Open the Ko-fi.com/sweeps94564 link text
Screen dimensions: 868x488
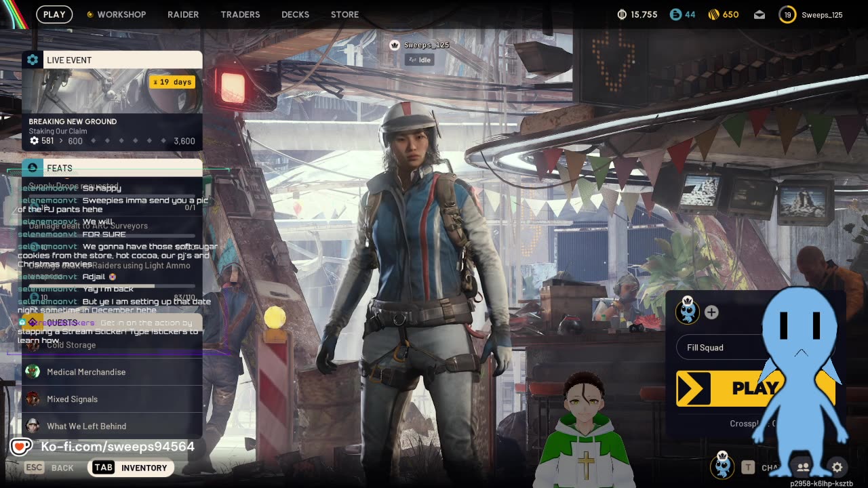(x=117, y=447)
